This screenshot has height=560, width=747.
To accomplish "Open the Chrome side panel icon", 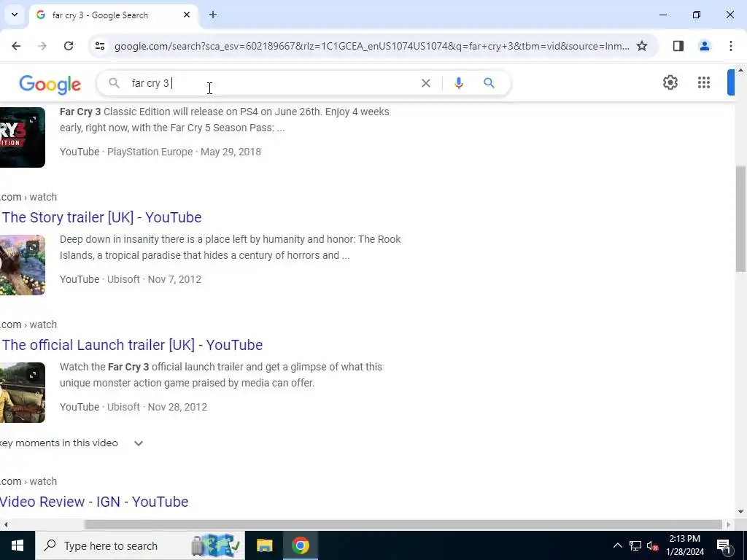I will click(x=678, y=46).
